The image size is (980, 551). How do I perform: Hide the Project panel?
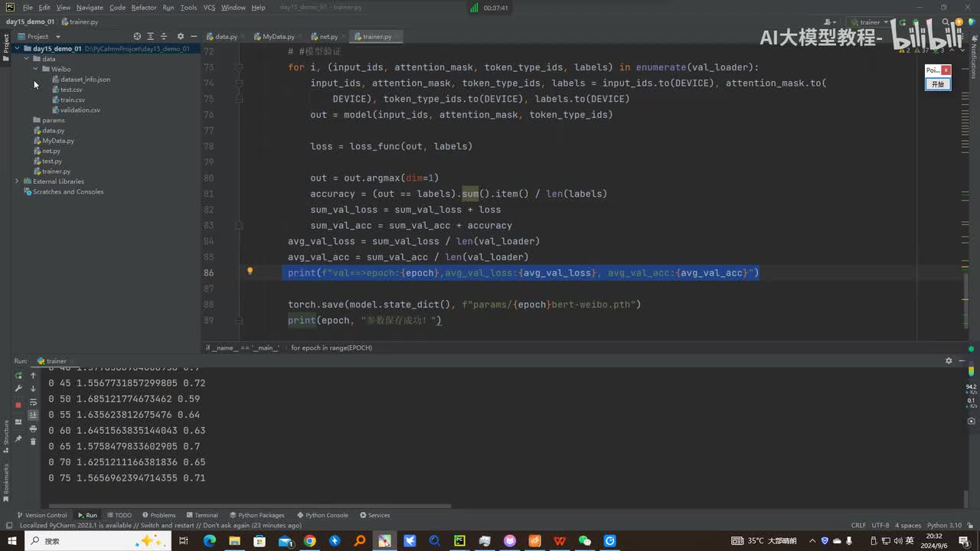[x=194, y=36]
